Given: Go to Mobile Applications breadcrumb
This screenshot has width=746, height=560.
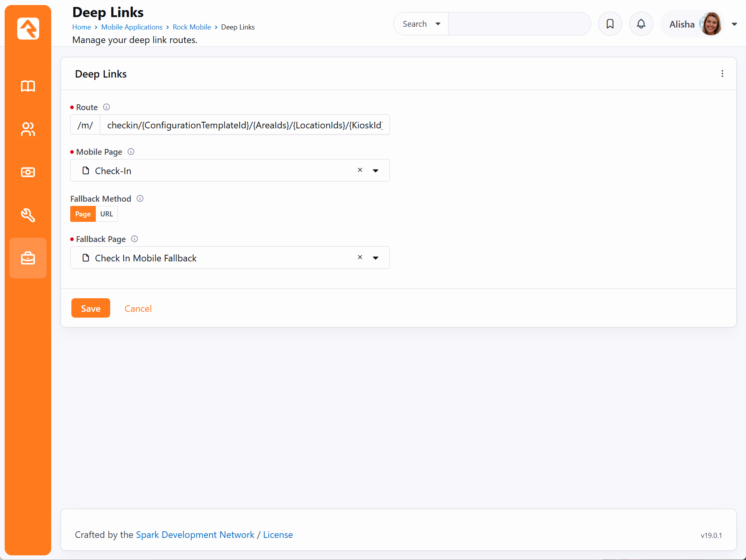Looking at the screenshot, I should pos(132,27).
